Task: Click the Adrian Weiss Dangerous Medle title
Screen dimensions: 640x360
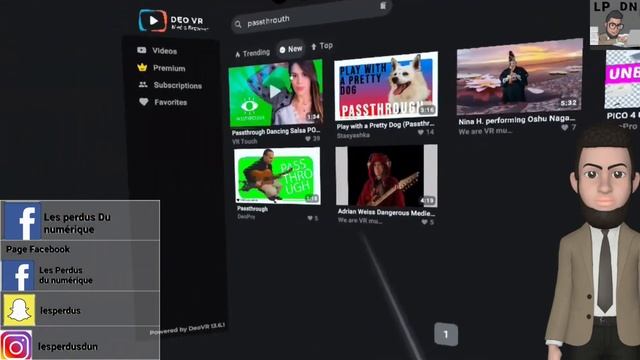Action: click(x=387, y=212)
